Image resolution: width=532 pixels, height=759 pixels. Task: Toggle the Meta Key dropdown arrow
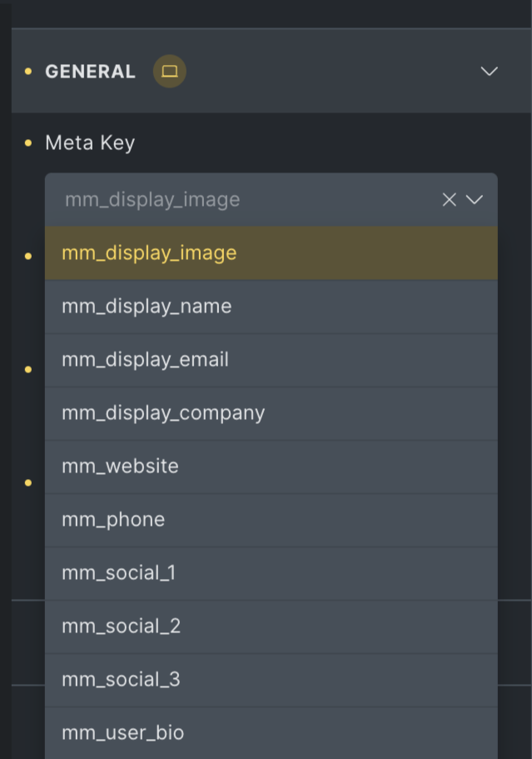(475, 200)
